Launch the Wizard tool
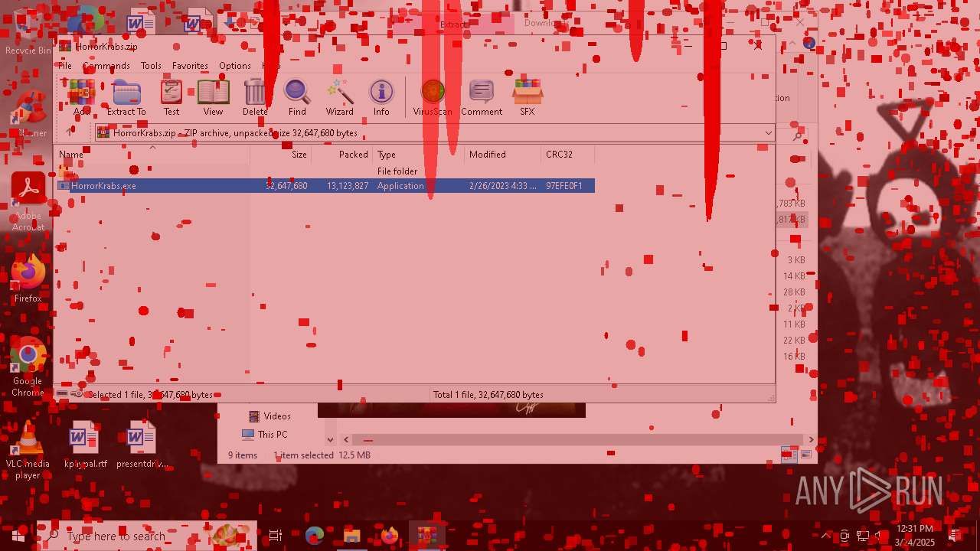 point(339,97)
